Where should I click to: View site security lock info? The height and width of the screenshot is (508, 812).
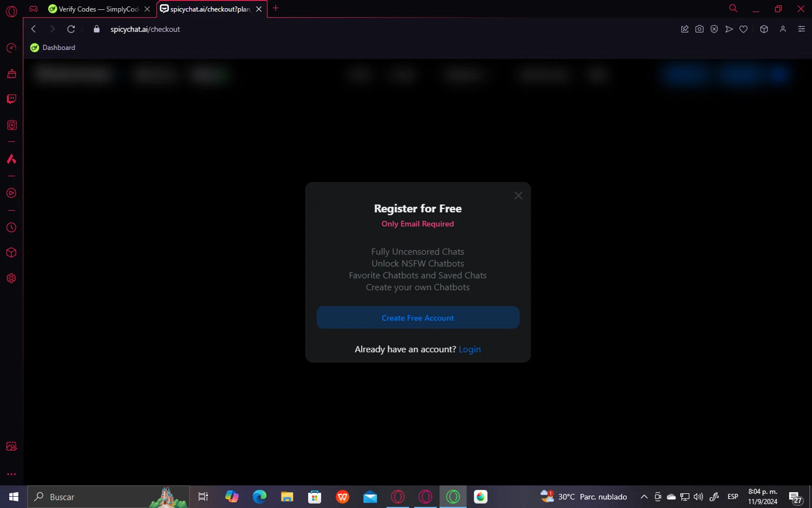tap(96, 29)
